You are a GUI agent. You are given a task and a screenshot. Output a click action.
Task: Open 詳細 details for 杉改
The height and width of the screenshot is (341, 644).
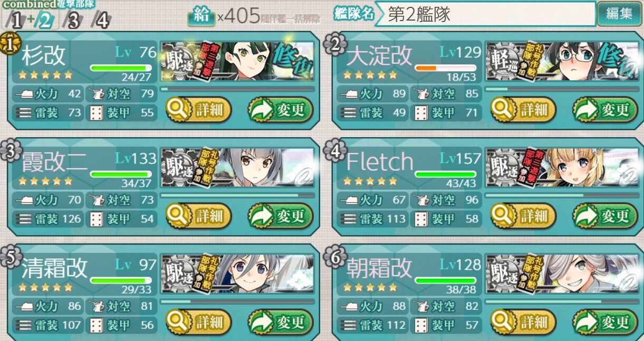pos(198,109)
